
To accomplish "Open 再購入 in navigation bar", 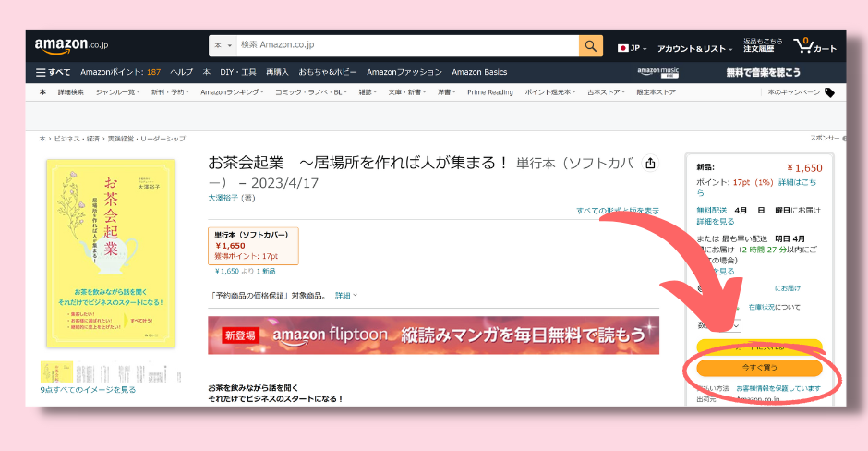I will 277,72.
